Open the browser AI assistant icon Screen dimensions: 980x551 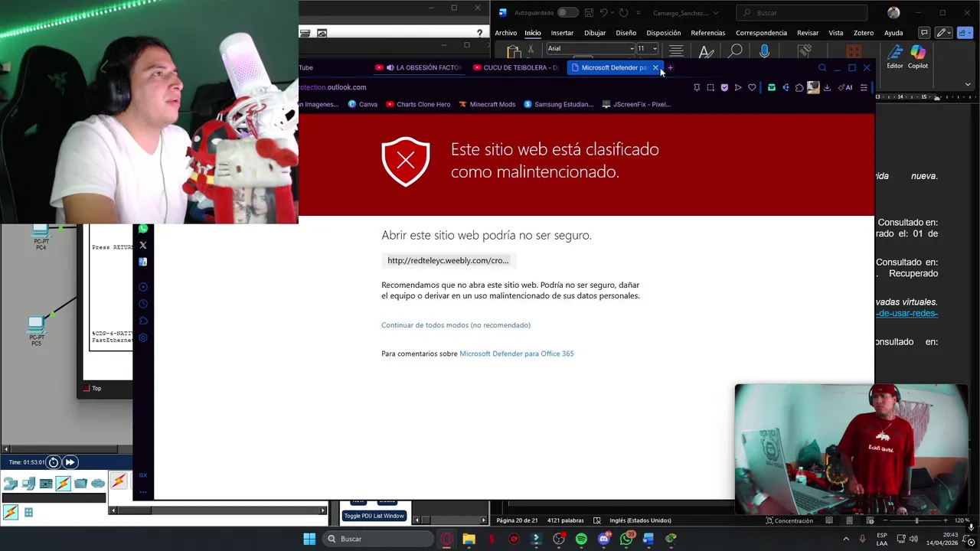(845, 87)
